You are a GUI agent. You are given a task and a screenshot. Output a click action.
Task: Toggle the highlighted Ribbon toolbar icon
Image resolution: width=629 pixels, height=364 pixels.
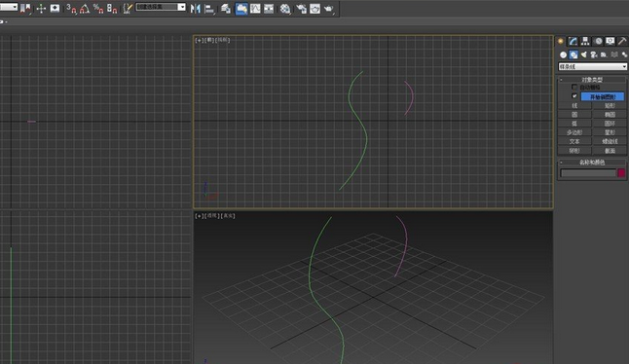click(x=241, y=9)
